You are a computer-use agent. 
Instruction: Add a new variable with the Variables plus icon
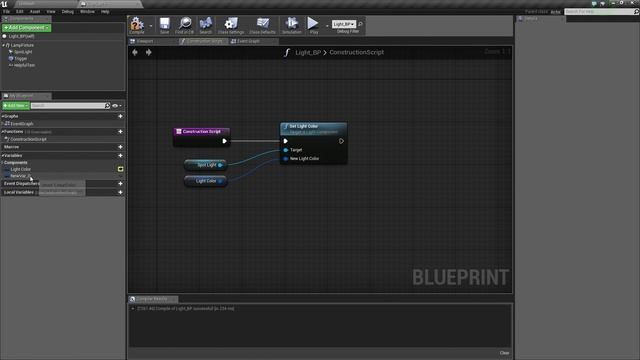click(x=120, y=156)
